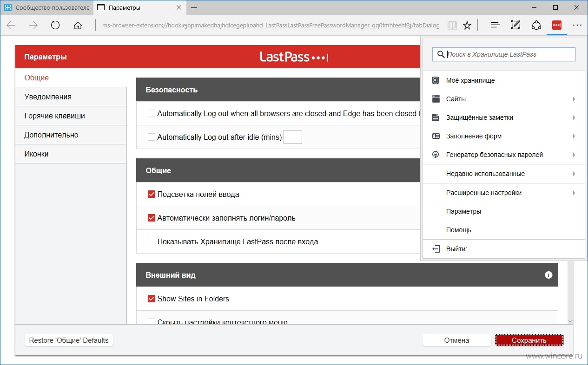Expand the Заполнение форм submenu arrow
Viewport: 588px width, 365px height.
pos(574,136)
